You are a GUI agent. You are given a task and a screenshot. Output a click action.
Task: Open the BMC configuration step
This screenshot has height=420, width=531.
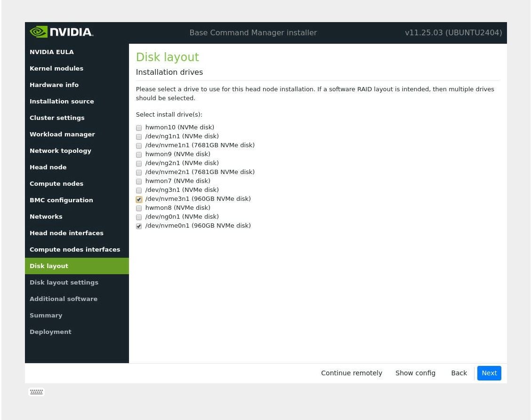click(61, 200)
